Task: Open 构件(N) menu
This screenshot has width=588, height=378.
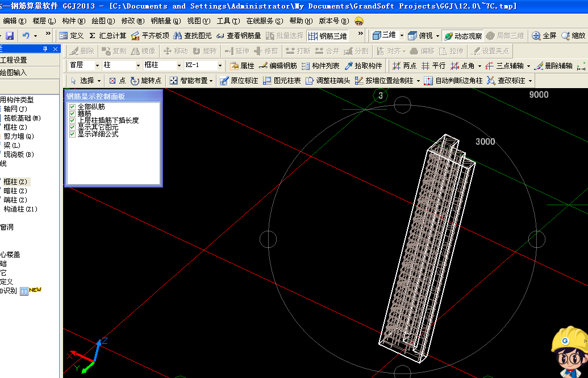Action: 74,21
